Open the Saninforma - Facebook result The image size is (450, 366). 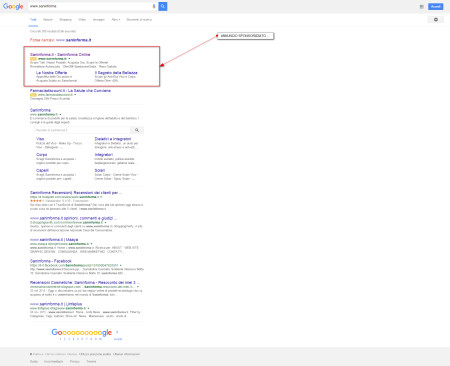pyautogui.click(x=51, y=261)
